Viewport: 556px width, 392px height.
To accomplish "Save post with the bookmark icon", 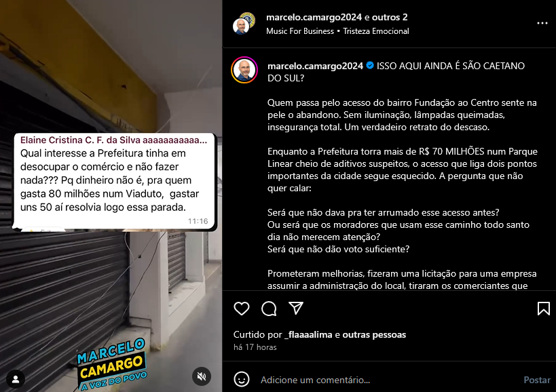I will pyautogui.click(x=544, y=309).
